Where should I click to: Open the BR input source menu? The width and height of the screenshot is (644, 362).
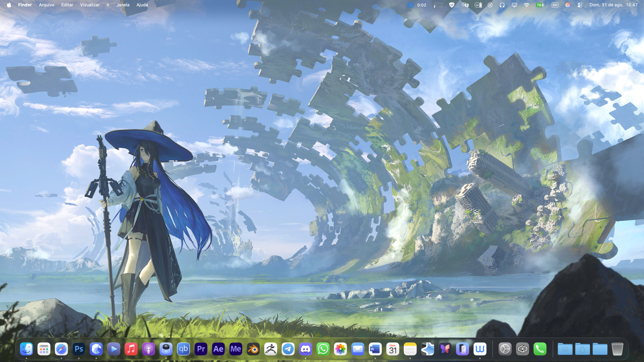point(555,5)
